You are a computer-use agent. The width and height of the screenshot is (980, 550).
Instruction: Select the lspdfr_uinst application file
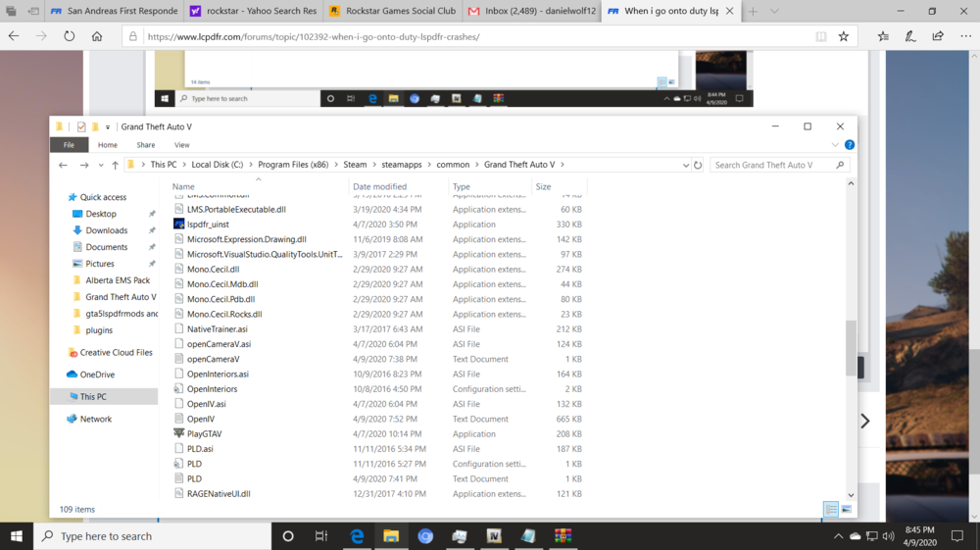tap(208, 224)
